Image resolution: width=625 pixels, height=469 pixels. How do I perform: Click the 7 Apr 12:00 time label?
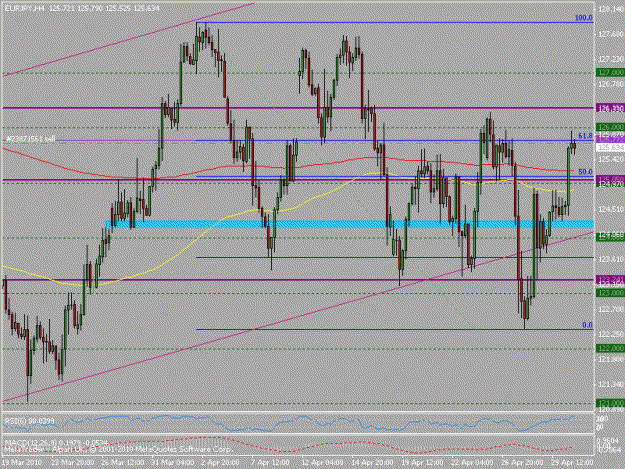270,463
